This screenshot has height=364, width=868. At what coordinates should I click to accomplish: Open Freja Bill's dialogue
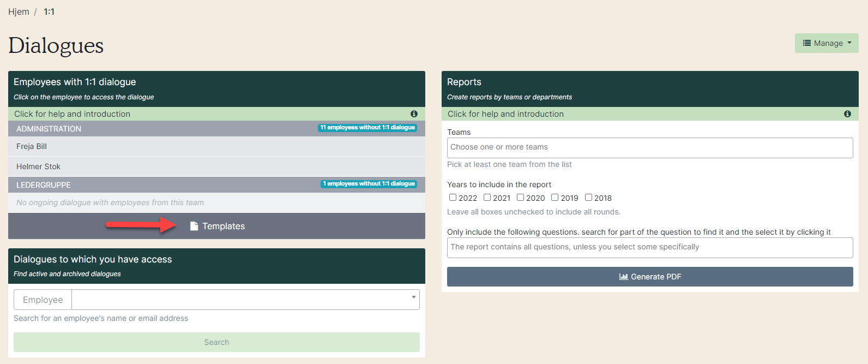coord(216,146)
